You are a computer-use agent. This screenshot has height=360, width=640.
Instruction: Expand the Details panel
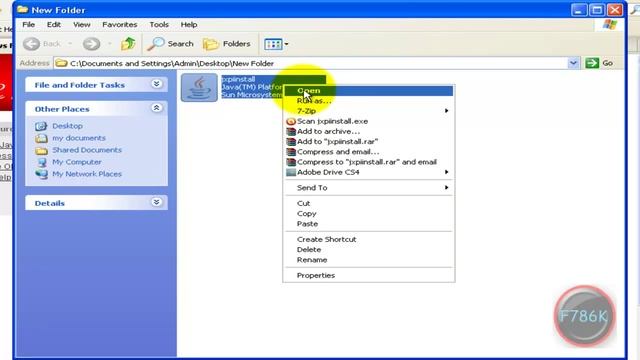(156, 202)
